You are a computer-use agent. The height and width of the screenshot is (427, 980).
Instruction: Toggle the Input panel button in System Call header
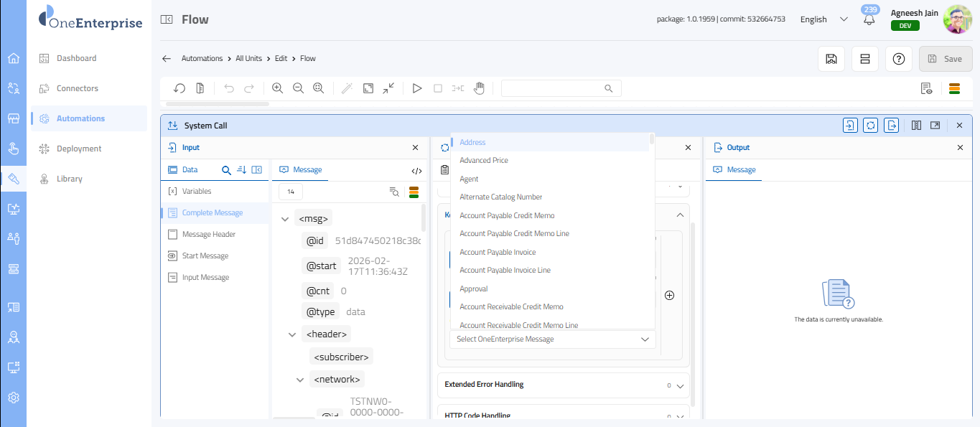pyautogui.click(x=850, y=126)
